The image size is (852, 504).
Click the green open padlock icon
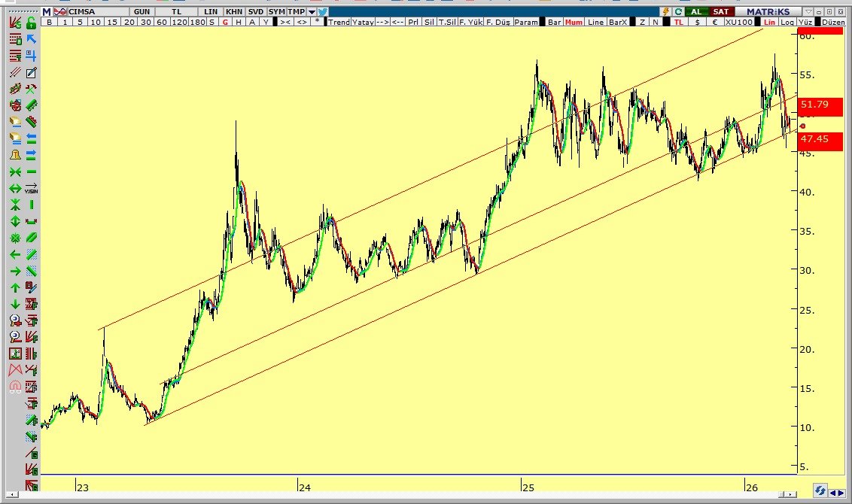tap(31, 23)
